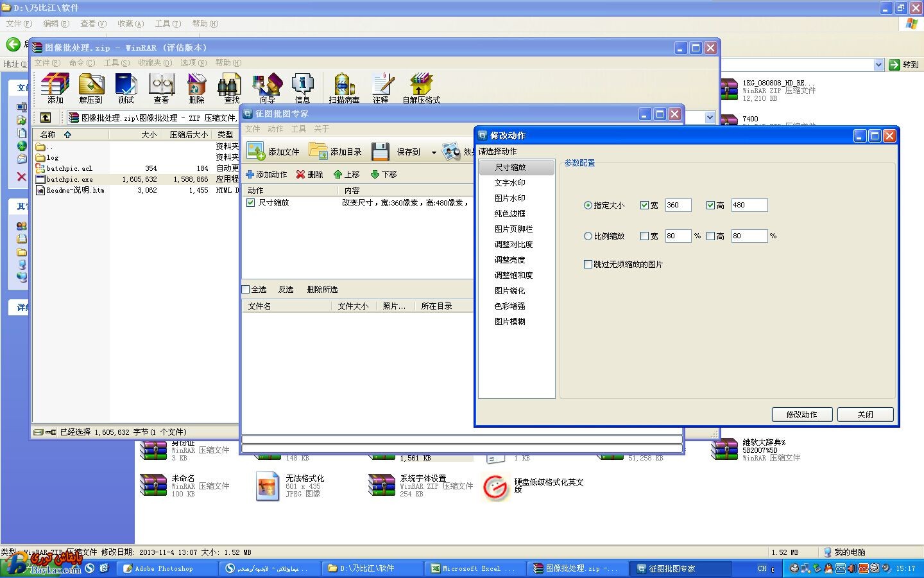Open the WinRAR Wizard (向导) icon
The height and width of the screenshot is (578, 924).
click(267, 87)
